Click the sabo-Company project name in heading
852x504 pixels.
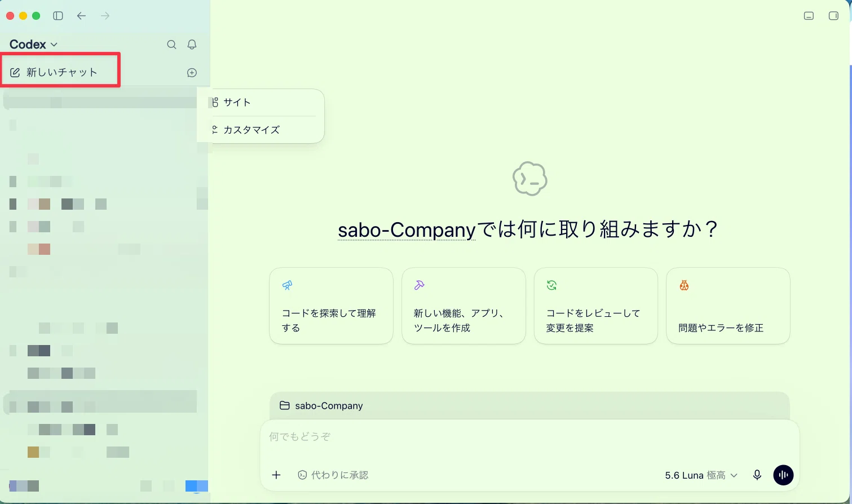(x=407, y=230)
